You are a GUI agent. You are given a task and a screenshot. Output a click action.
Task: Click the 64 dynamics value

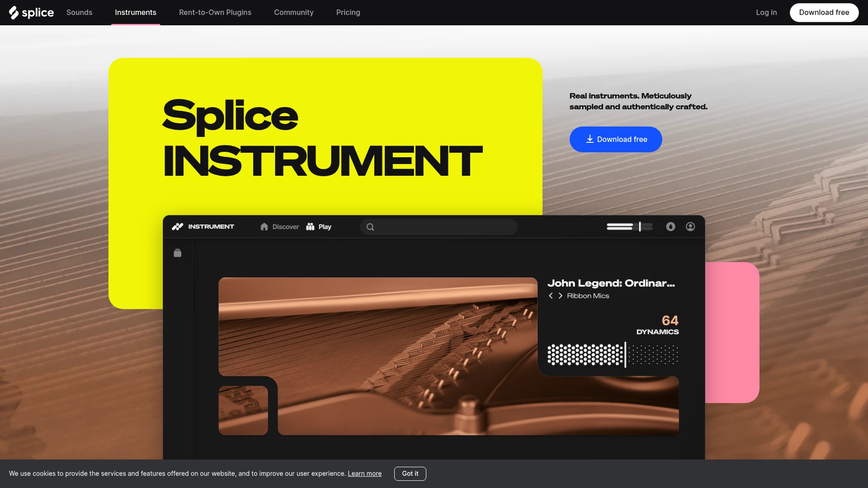point(670,320)
